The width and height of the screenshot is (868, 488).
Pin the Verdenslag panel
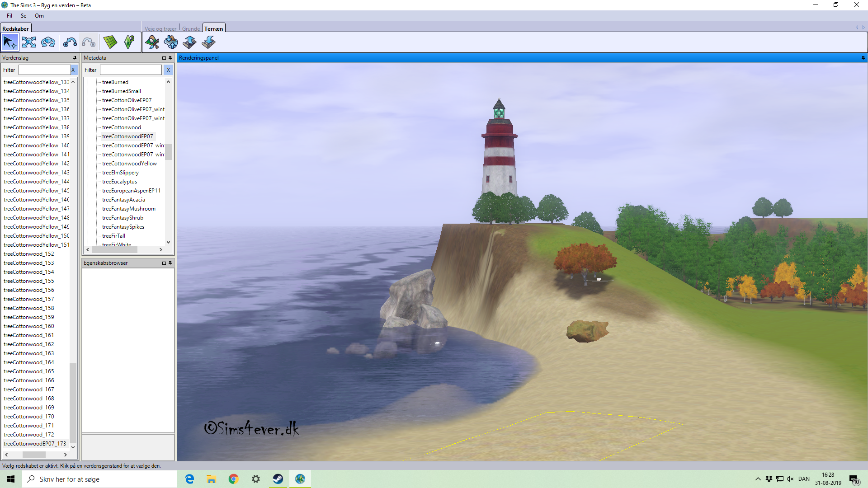point(75,58)
